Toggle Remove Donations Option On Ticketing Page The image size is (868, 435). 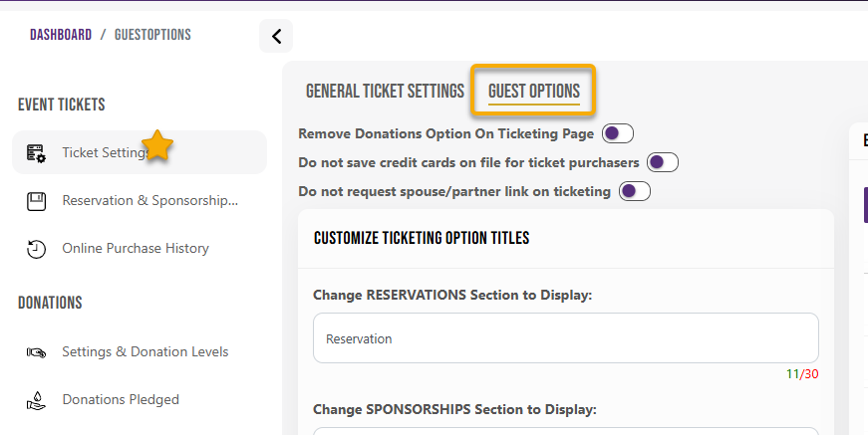[618, 133]
